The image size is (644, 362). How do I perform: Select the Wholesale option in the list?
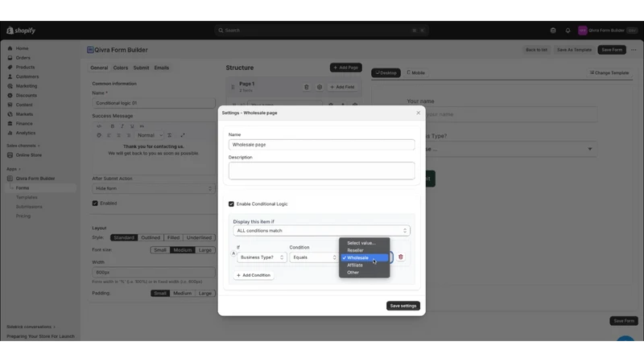[x=364, y=257]
